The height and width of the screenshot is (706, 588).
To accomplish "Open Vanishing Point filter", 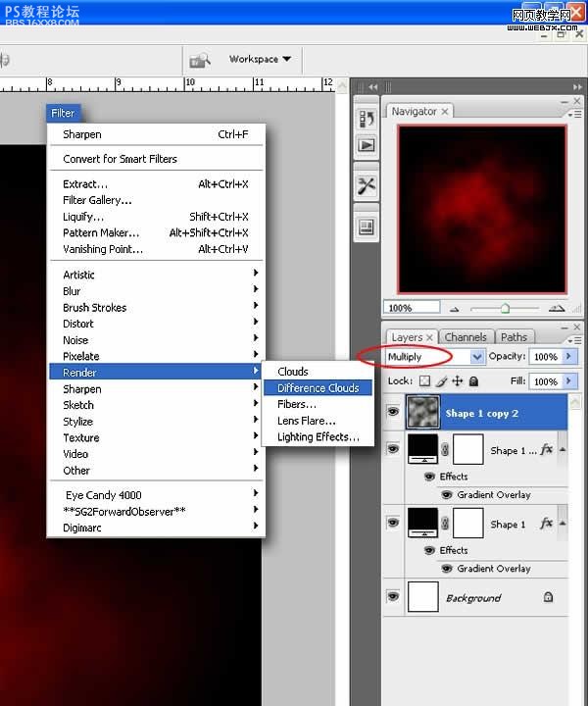I will click(x=156, y=249).
